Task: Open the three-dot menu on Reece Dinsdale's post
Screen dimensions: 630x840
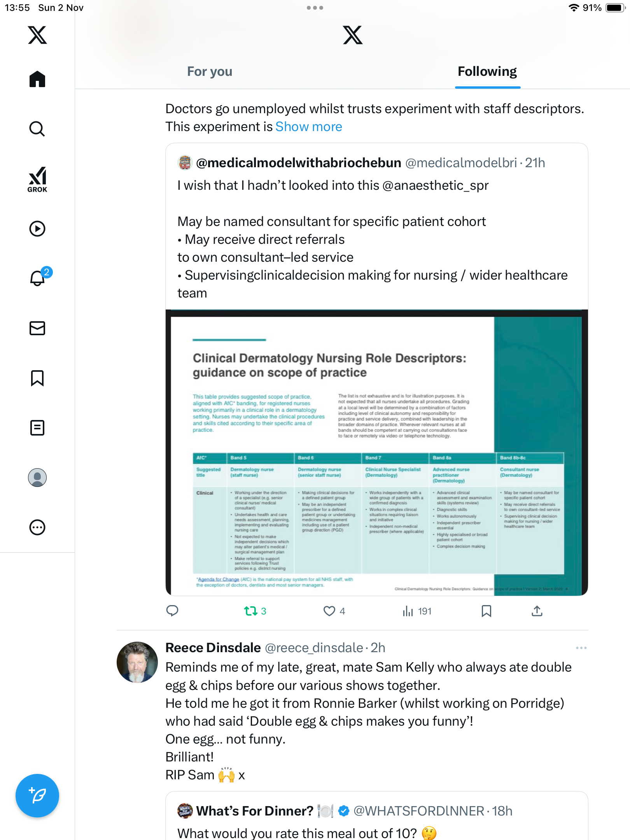Action: click(581, 648)
